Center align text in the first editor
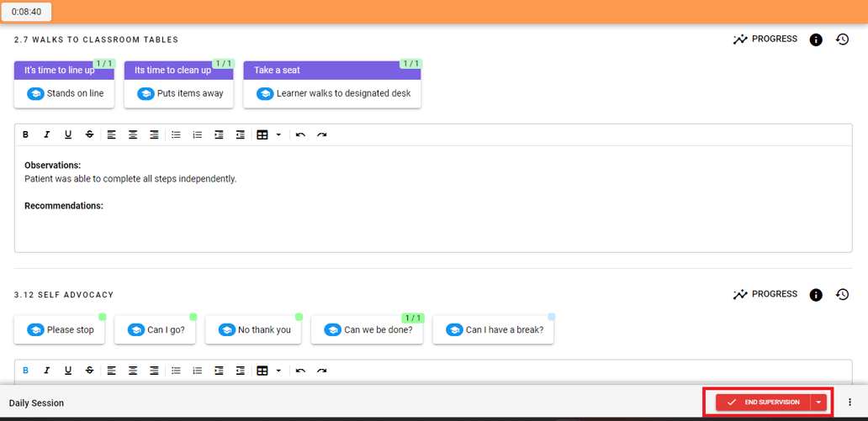The image size is (868, 421). coord(133,135)
